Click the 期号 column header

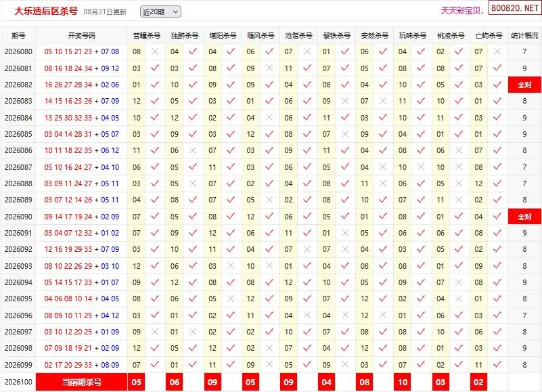(x=18, y=35)
